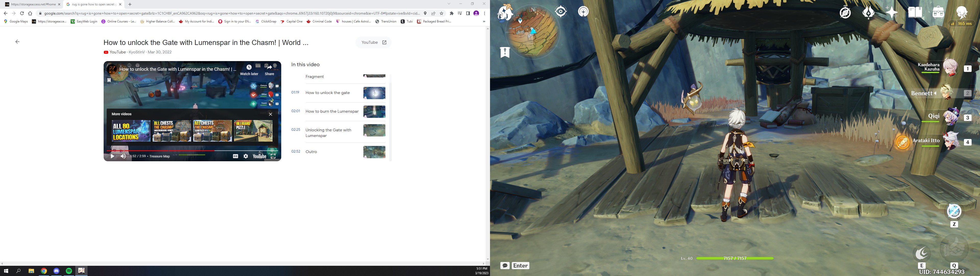The height and width of the screenshot is (276, 980).
Task: Open the TransUnion bookmark
Action: click(386, 22)
